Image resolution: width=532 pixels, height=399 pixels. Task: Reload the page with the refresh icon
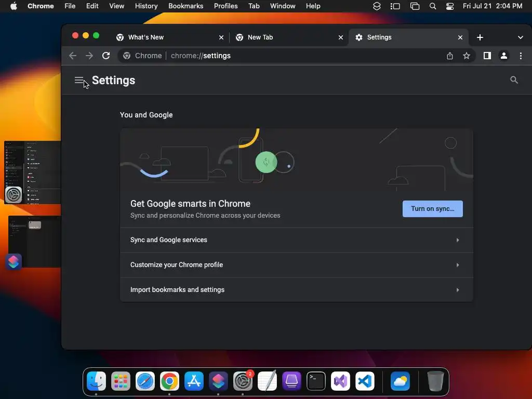(x=106, y=56)
